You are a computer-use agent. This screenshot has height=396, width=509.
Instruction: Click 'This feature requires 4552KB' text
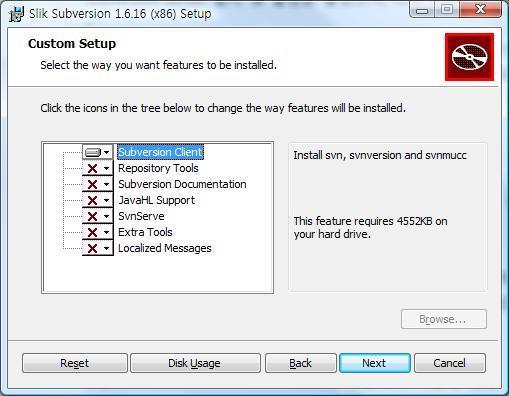(x=370, y=228)
